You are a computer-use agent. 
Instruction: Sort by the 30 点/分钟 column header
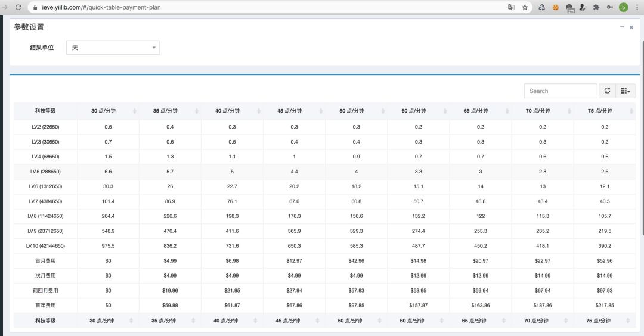pos(108,111)
